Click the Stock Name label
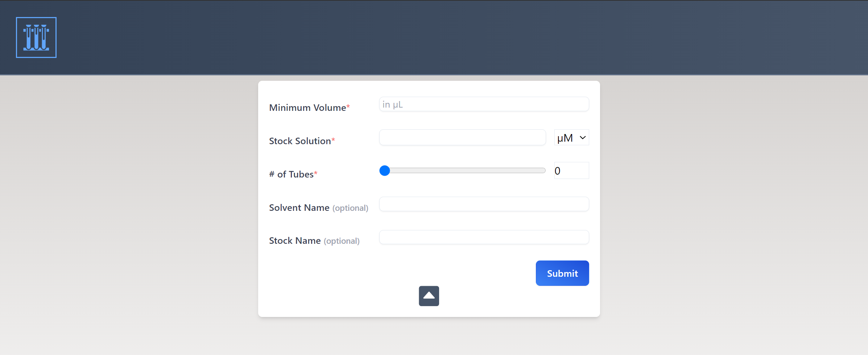Viewport: 868px width, 355px height. [x=295, y=241]
